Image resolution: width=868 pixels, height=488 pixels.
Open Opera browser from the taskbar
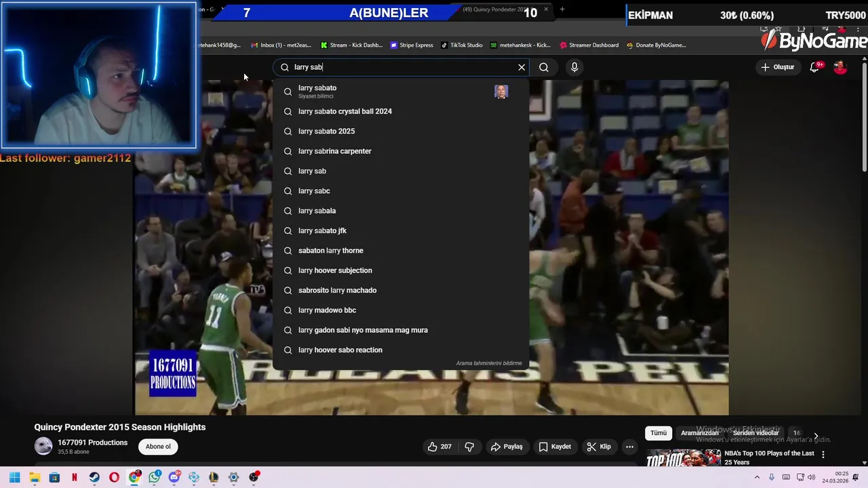(x=114, y=477)
